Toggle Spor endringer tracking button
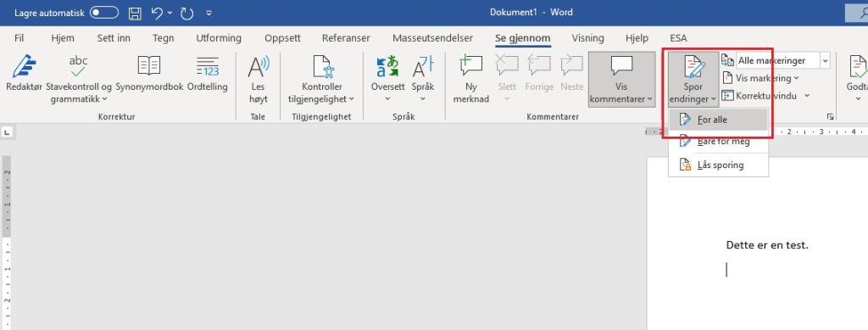Viewport: 868px width, 330px height. click(693, 79)
